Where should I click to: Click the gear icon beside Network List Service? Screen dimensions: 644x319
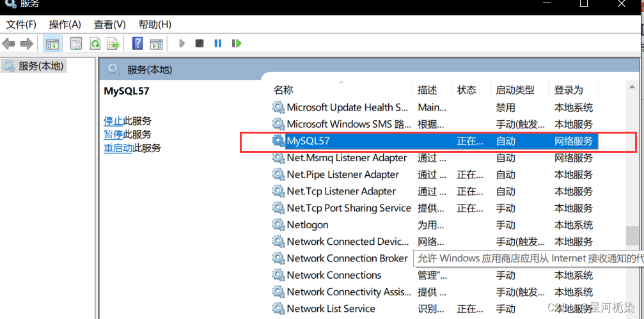pos(278,308)
